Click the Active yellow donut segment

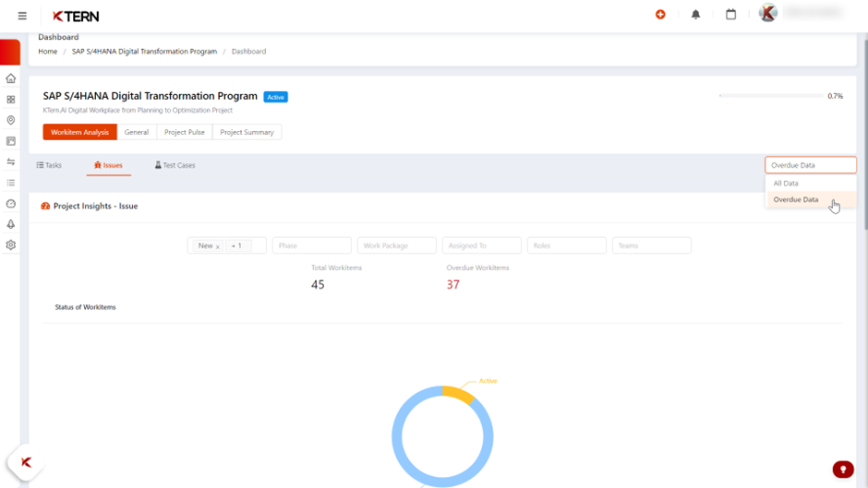tap(460, 393)
